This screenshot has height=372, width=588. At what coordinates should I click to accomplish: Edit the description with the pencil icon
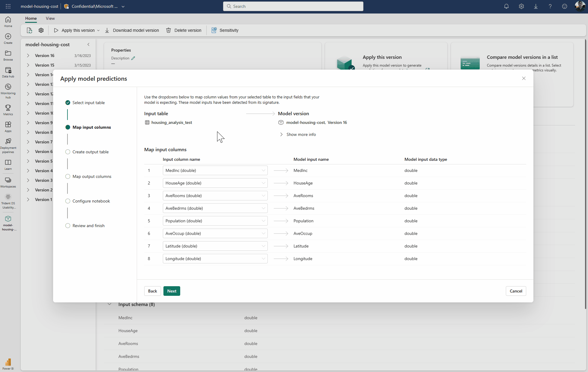(x=133, y=58)
